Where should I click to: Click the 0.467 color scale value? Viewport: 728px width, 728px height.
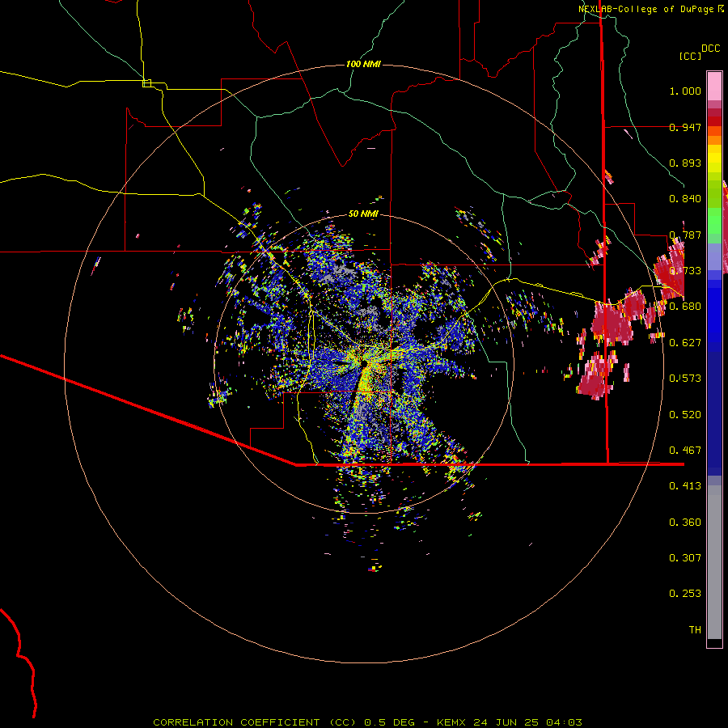[x=685, y=451]
